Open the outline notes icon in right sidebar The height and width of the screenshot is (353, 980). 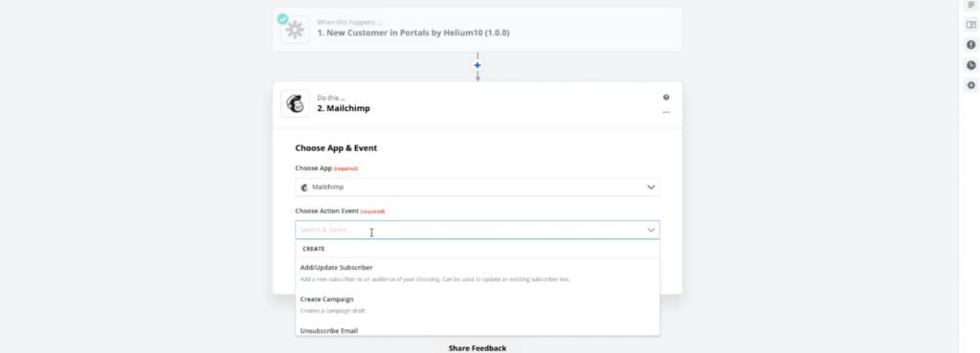[970, 5]
